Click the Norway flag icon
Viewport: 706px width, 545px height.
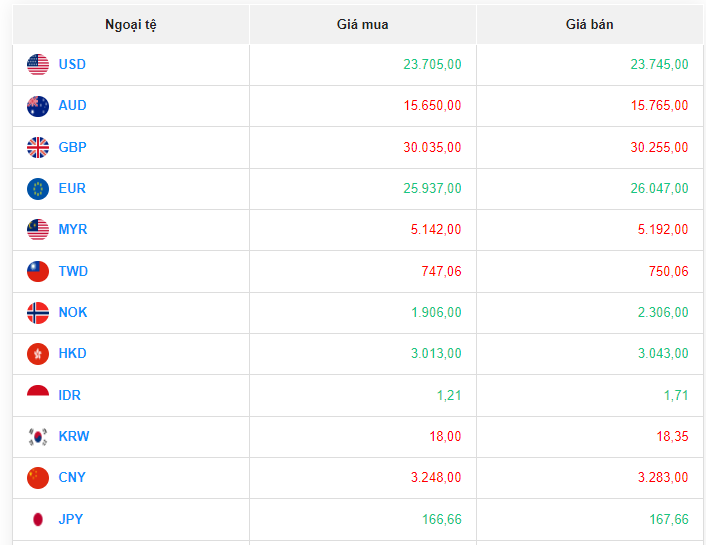[x=38, y=312]
